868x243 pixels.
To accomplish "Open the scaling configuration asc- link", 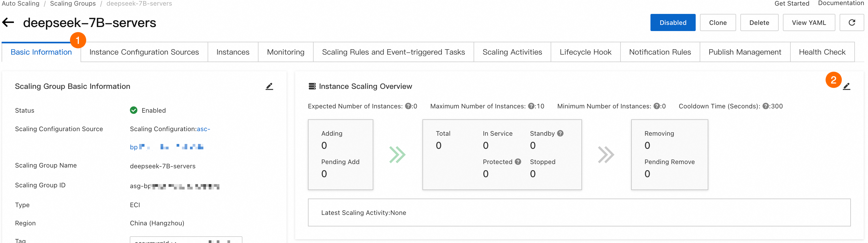I will pyautogui.click(x=203, y=129).
